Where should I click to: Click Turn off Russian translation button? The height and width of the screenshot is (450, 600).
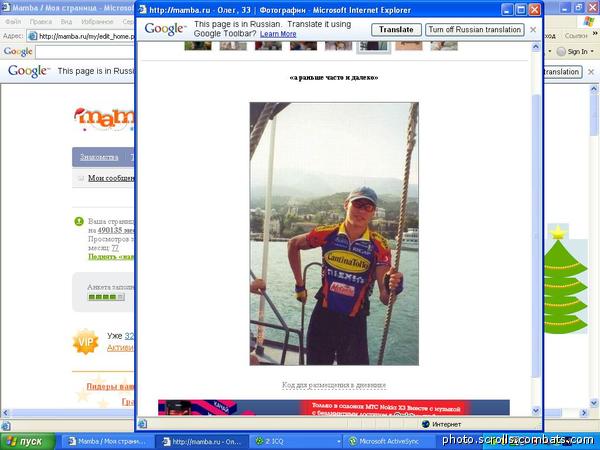pos(474,30)
